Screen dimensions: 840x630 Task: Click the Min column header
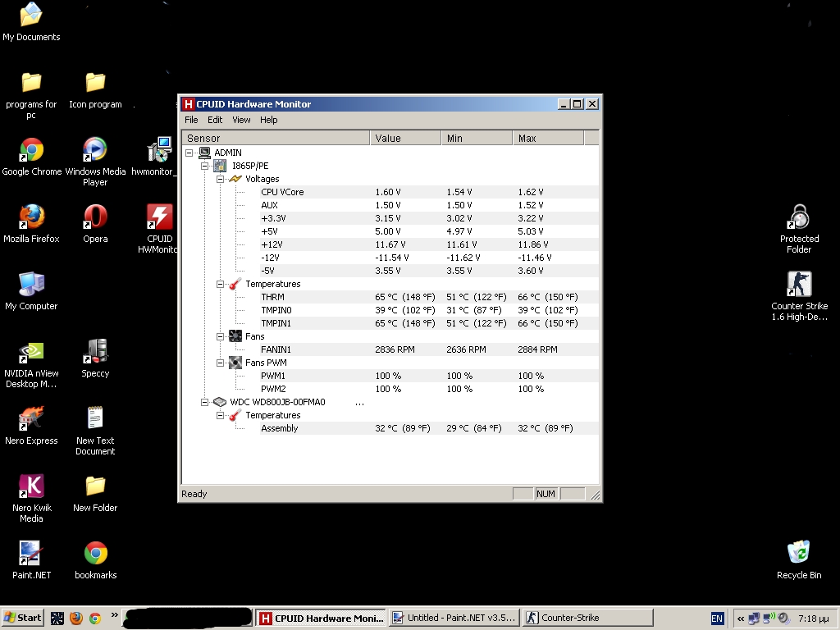(477, 138)
